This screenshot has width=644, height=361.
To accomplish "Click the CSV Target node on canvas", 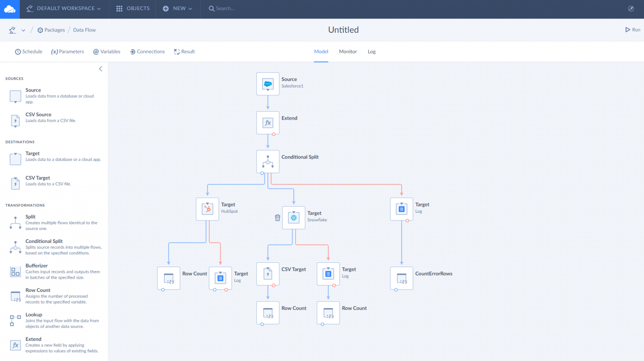I will pos(267,274).
